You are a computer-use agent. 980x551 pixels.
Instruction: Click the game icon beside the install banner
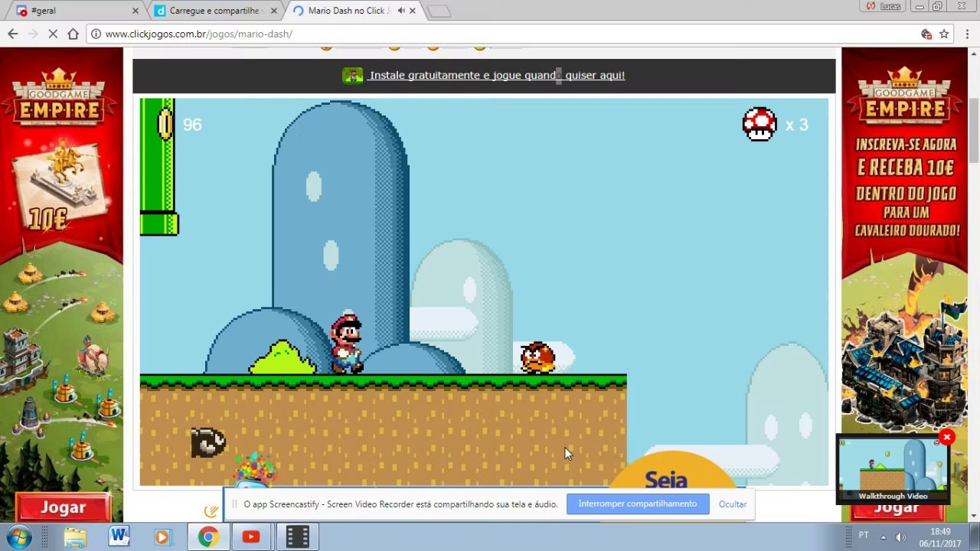point(352,75)
